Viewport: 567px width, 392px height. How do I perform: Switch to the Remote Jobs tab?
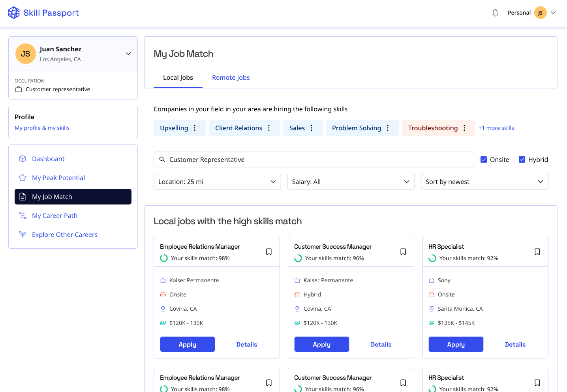231,77
